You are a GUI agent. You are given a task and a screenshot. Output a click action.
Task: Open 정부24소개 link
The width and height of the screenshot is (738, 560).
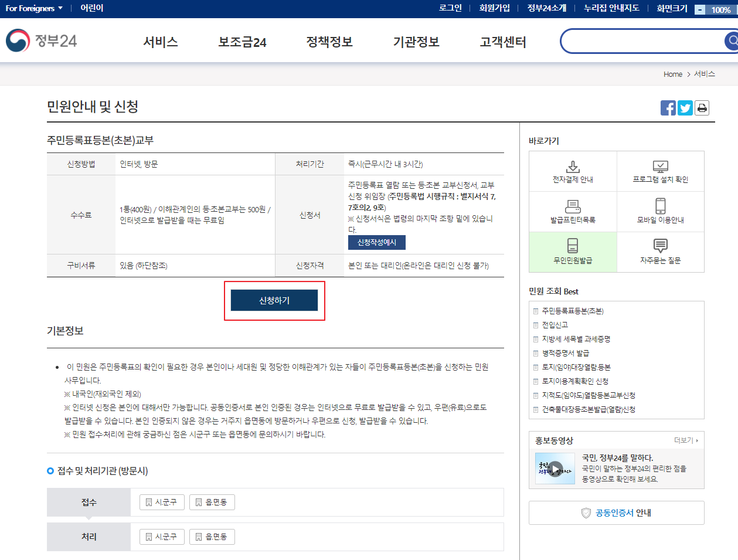coord(547,8)
